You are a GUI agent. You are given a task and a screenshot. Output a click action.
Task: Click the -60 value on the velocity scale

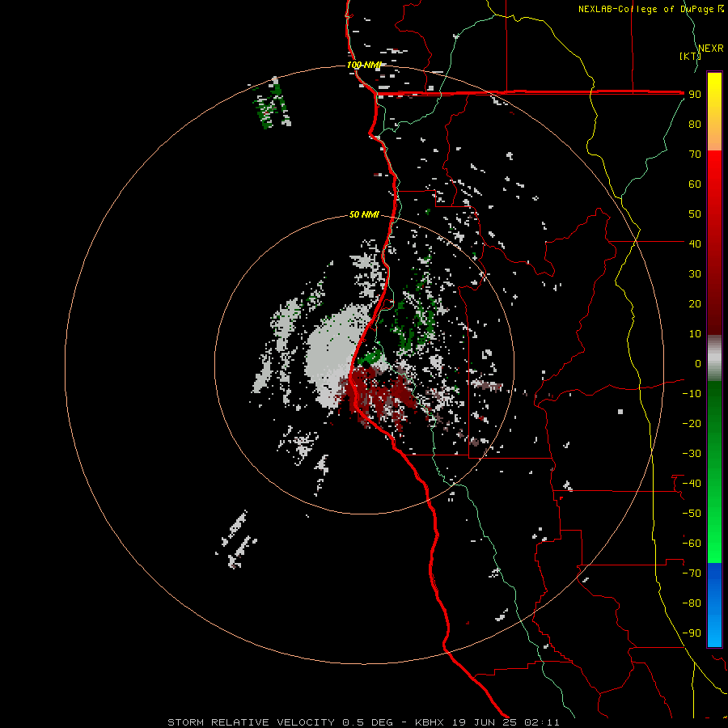[x=692, y=544]
